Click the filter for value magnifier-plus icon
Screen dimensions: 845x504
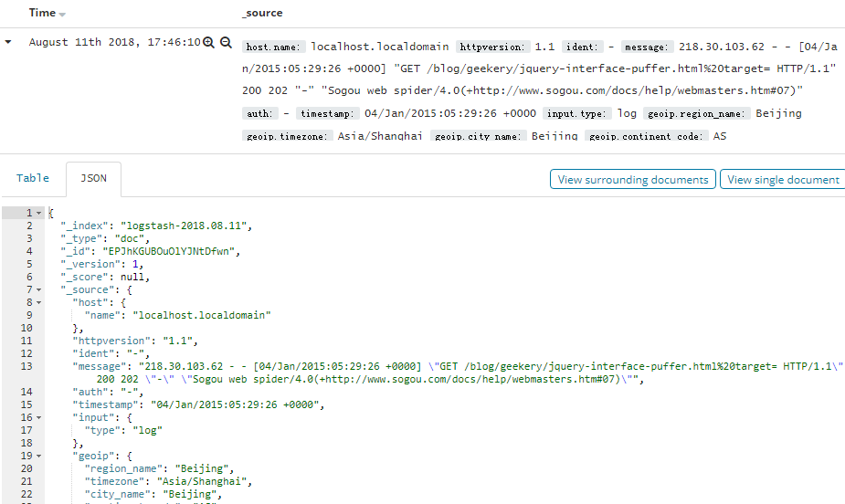click(x=208, y=42)
